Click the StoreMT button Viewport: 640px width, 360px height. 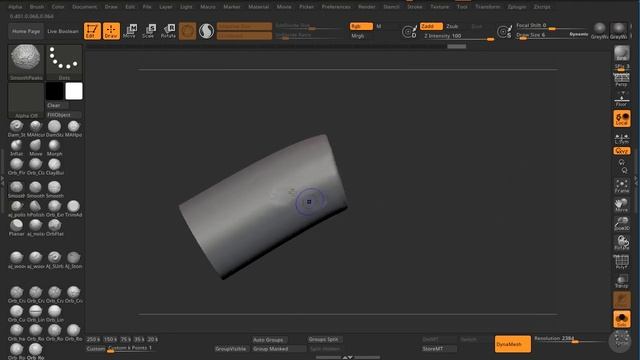point(439,349)
